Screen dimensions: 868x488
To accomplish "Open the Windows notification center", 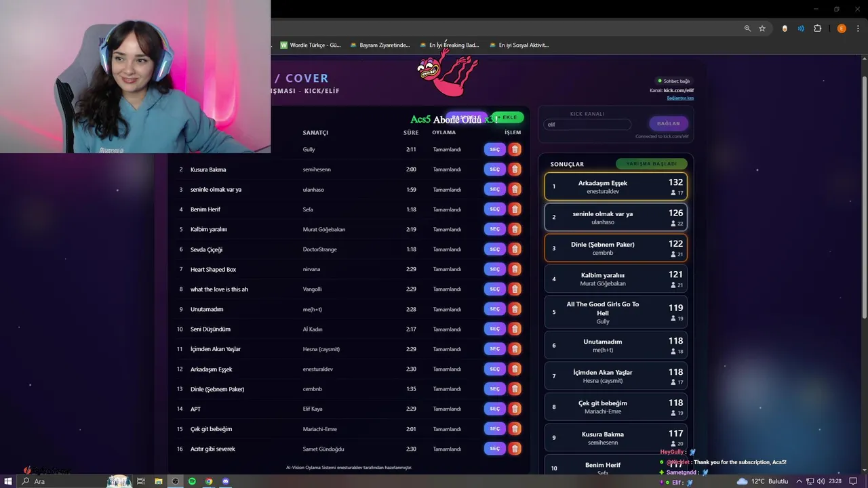I will [853, 481].
